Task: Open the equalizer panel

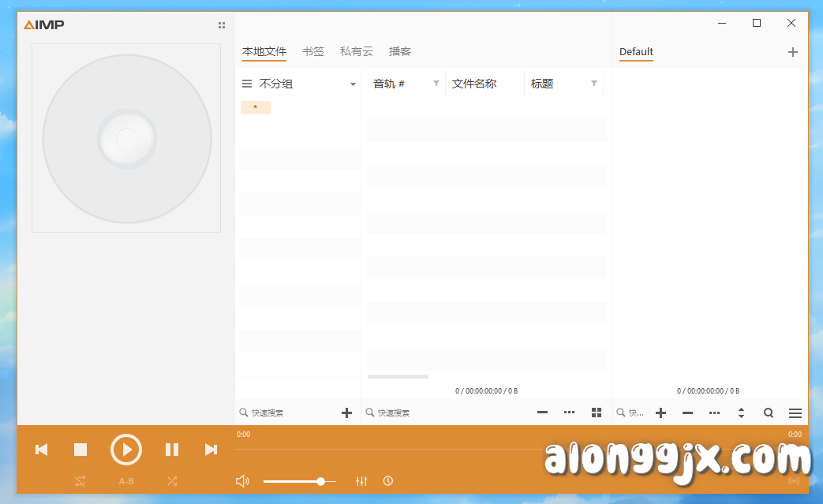Action: point(361,480)
